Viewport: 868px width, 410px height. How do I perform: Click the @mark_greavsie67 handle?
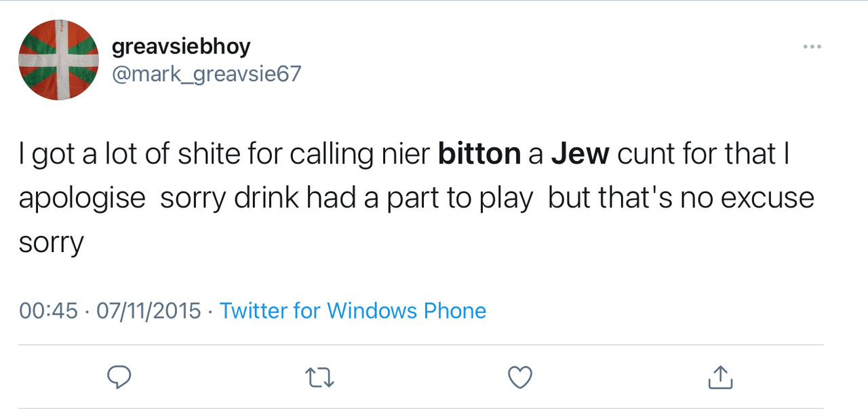[x=205, y=73]
